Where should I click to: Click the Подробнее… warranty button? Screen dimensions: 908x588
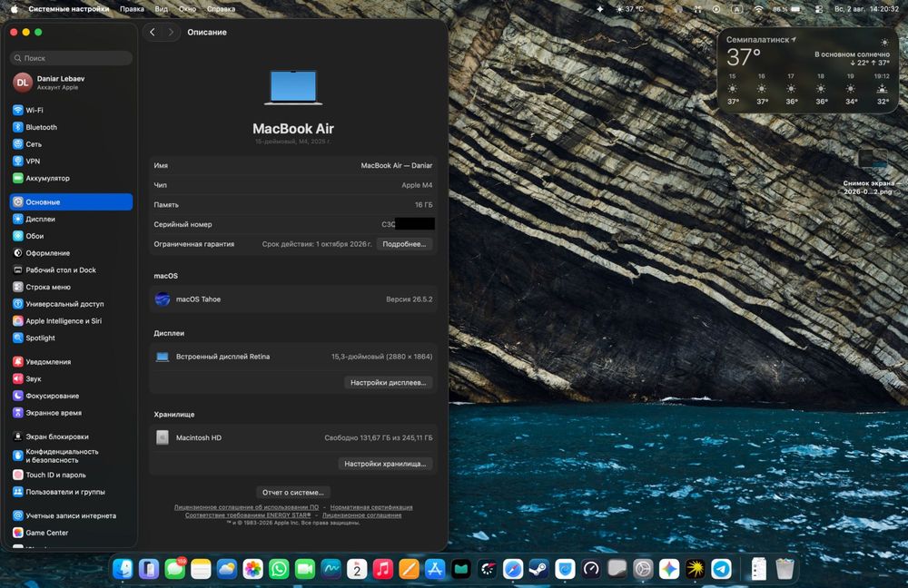(404, 244)
